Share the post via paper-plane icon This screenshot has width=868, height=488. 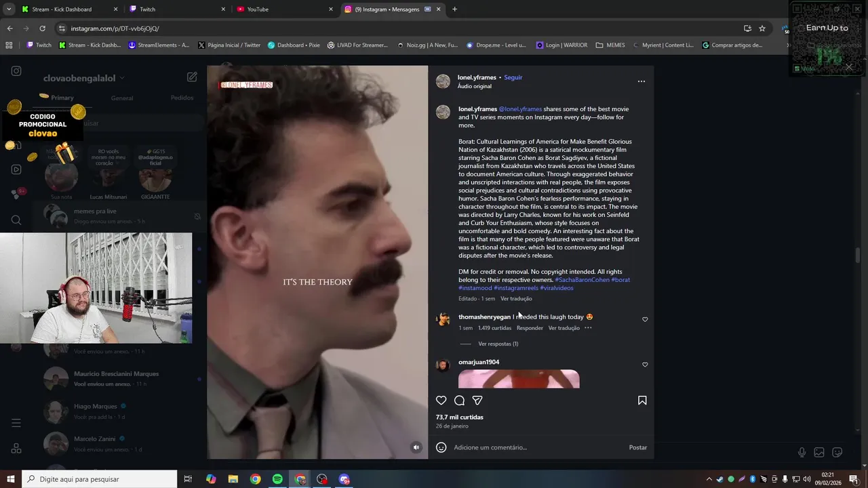pos(477,401)
